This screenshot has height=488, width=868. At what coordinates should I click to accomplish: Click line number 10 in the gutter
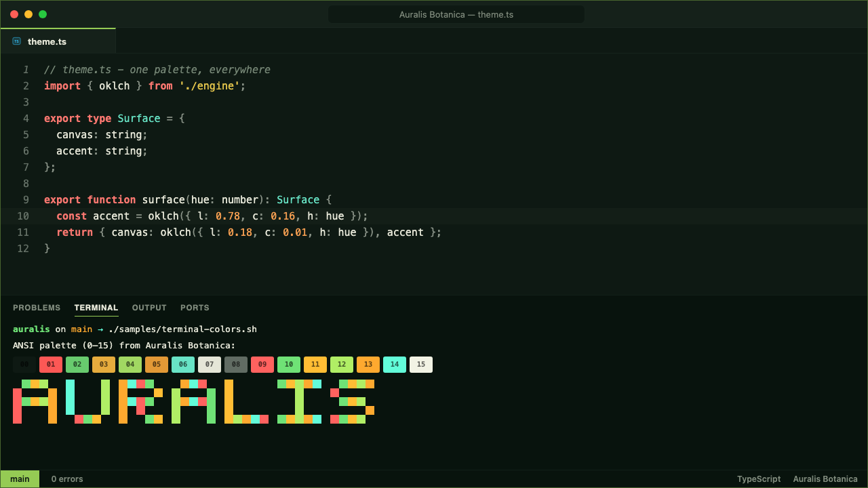tap(23, 216)
